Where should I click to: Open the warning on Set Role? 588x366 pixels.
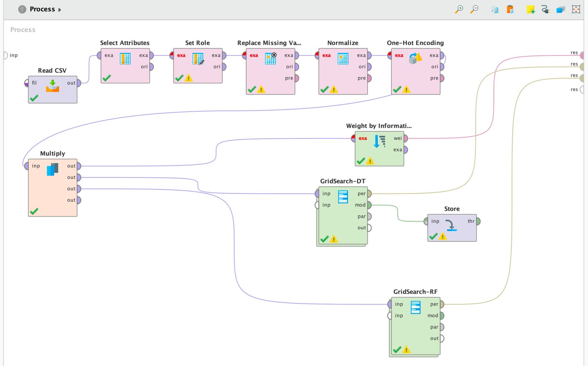click(189, 78)
